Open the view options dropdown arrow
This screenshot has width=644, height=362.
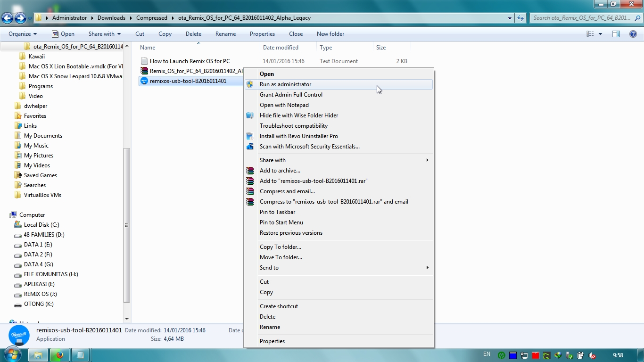point(600,34)
